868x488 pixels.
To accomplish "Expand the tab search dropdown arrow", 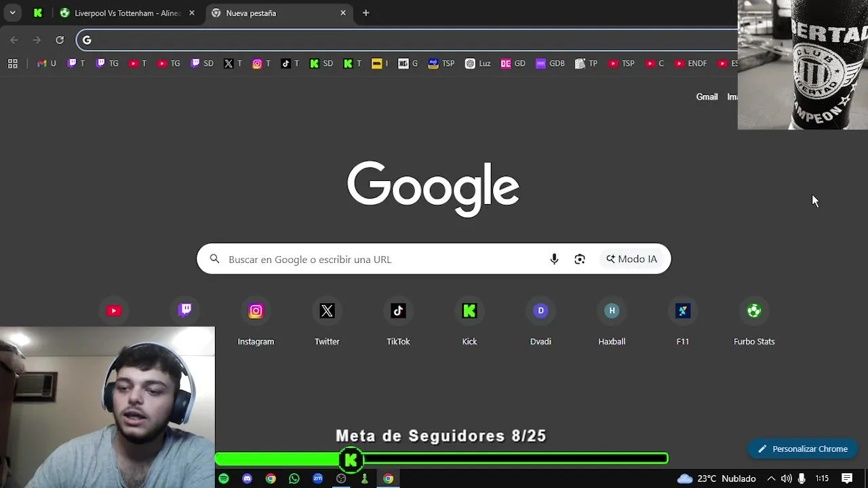I will coord(12,13).
